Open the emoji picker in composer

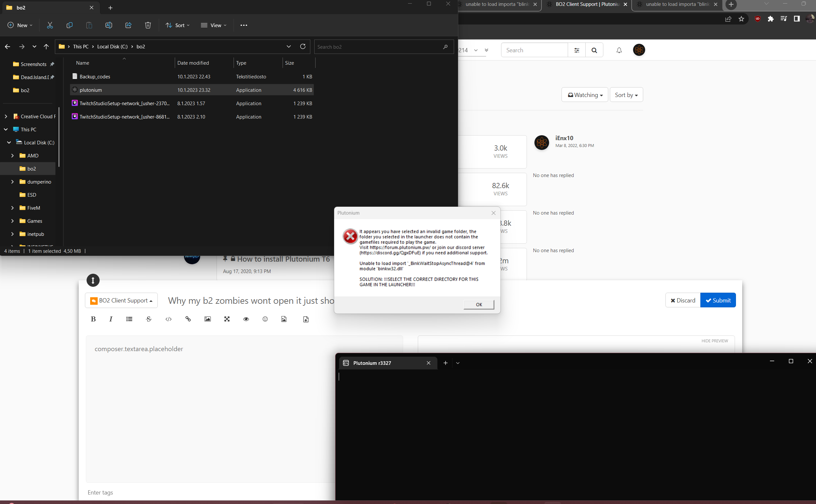(265, 319)
